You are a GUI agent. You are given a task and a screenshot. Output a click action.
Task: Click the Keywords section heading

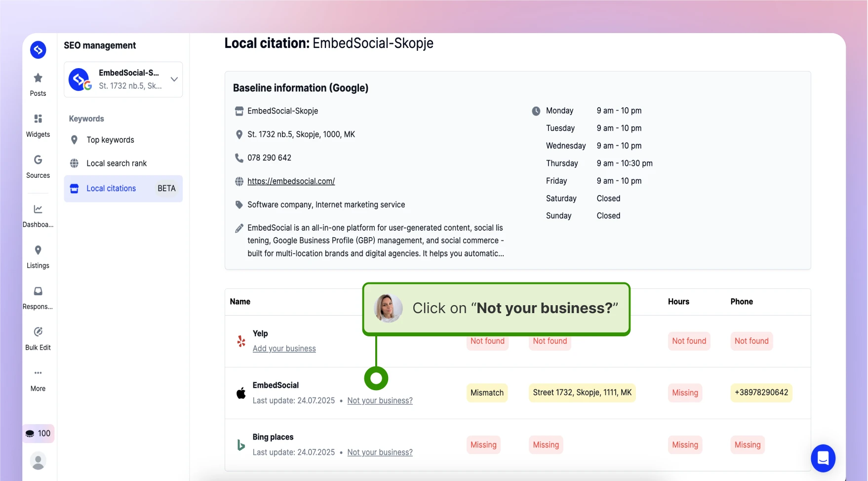86,119
